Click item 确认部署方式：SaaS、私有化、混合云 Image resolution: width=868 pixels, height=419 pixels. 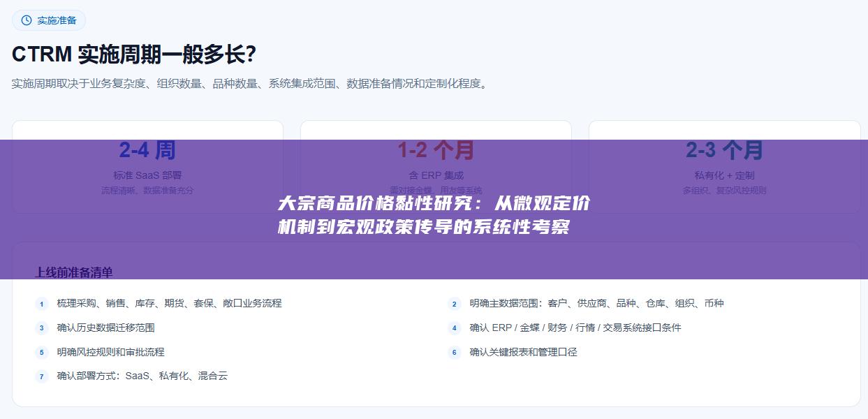click(x=142, y=376)
